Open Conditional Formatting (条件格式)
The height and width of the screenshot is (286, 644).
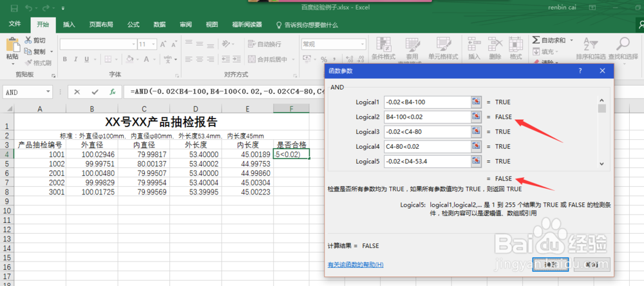click(x=383, y=48)
